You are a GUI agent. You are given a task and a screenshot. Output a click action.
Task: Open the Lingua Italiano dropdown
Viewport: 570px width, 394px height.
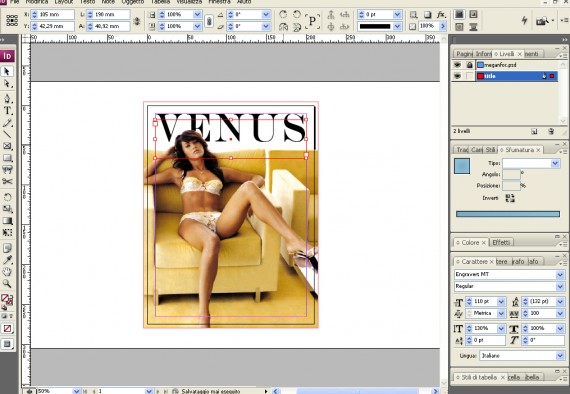[x=560, y=356]
